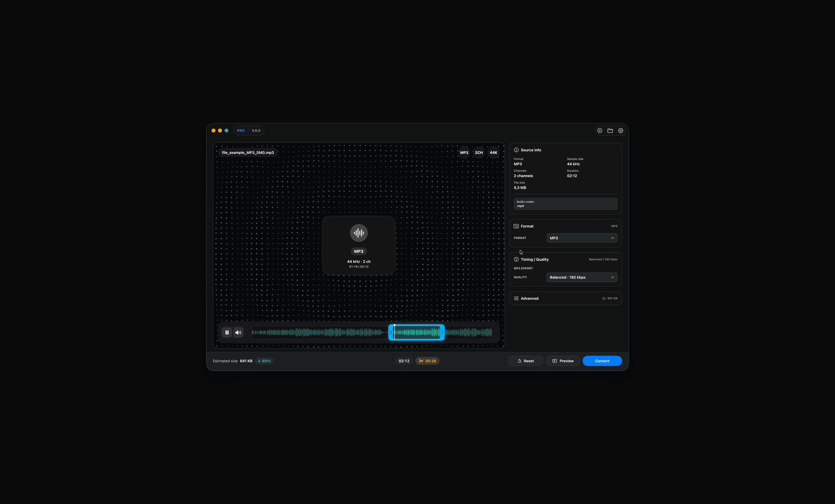Click the PRO badge
This screenshot has height=504, width=835.
tap(241, 130)
